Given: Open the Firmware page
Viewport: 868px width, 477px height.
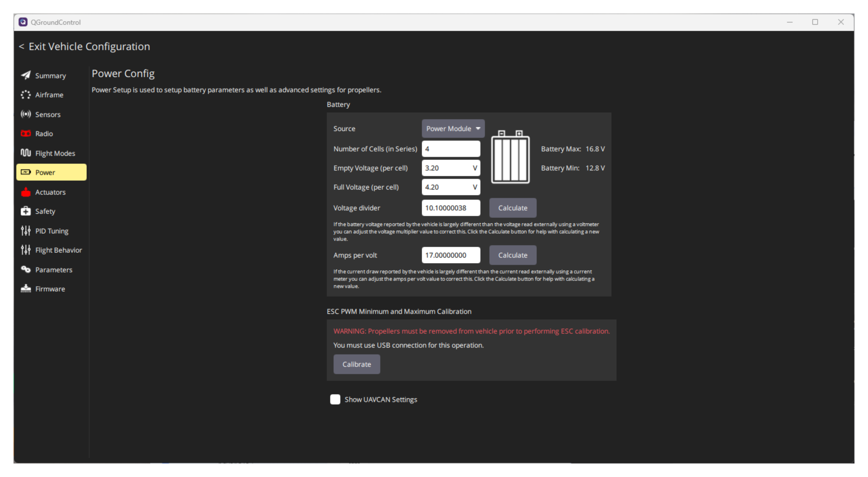Looking at the screenshot, I should [51, 289].
